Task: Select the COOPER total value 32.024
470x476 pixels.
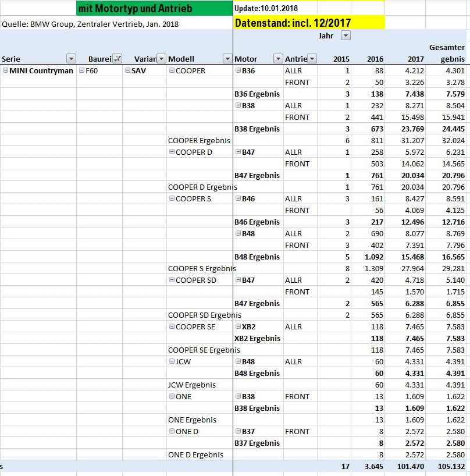Action: click(x=453, y=141)
